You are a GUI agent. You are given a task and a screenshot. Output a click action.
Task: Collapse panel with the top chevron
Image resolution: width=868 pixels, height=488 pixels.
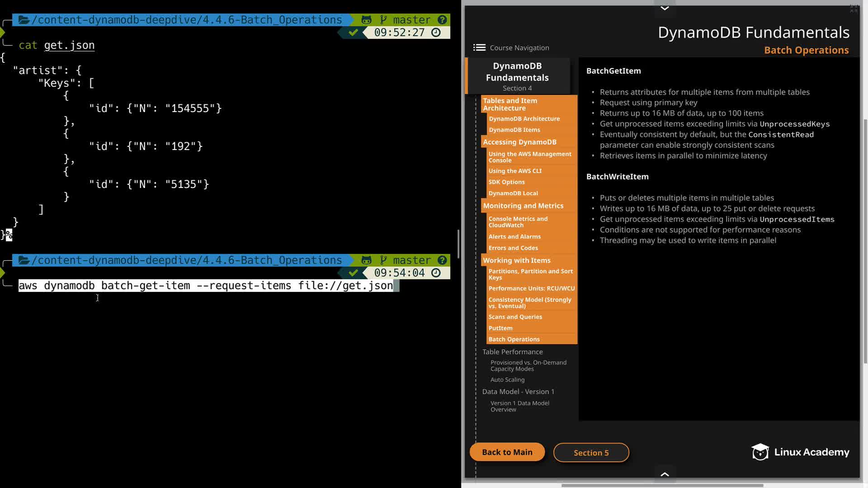pos(665,8)
